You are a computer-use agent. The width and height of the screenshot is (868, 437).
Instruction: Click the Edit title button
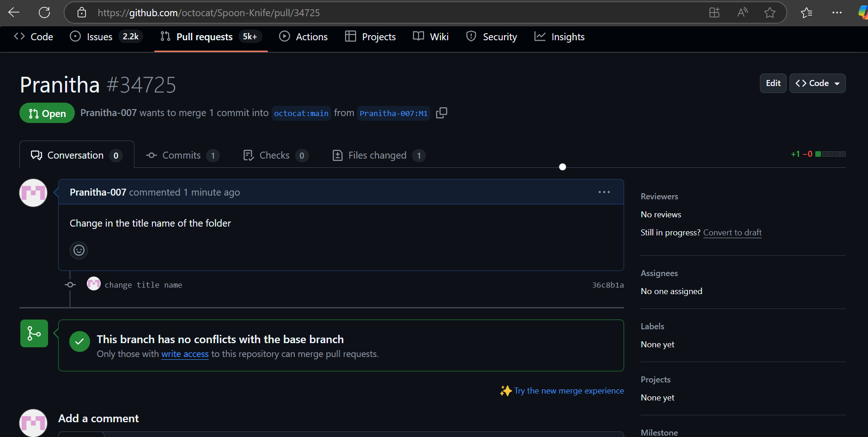click(x=773, y=83)
